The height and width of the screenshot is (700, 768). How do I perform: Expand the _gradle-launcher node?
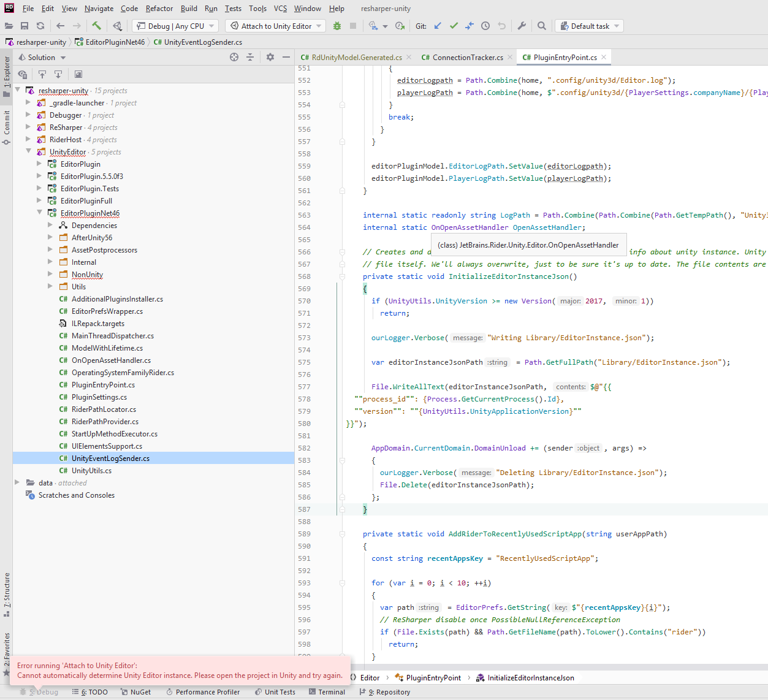(x=28, y=103)
